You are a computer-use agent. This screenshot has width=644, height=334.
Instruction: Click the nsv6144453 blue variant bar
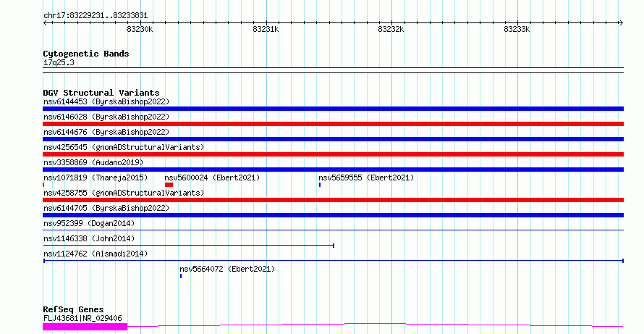333,109
